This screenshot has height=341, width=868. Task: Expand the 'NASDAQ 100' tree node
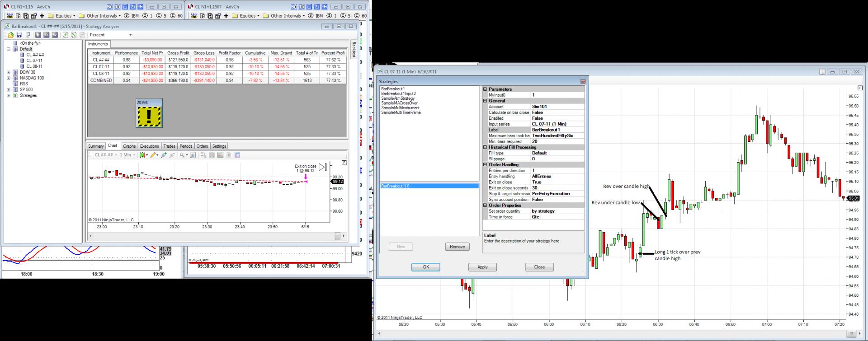pyautogui.click(x=9, y=78)
